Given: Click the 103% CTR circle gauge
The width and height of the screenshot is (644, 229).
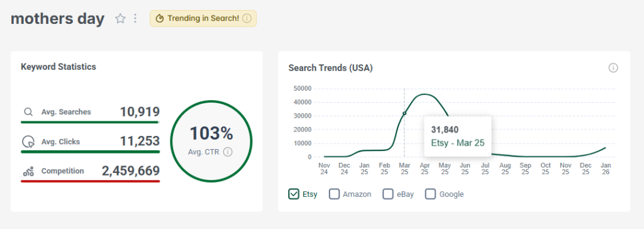Looking at the screenshot, I should (x=211, y=142).
